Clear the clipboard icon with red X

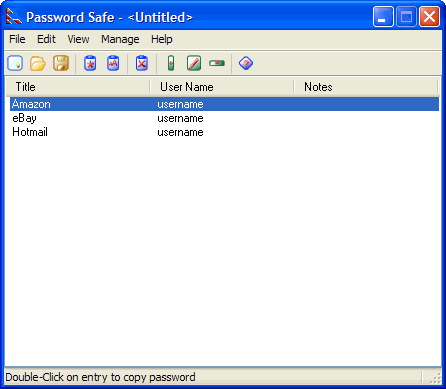pos(142,63)
